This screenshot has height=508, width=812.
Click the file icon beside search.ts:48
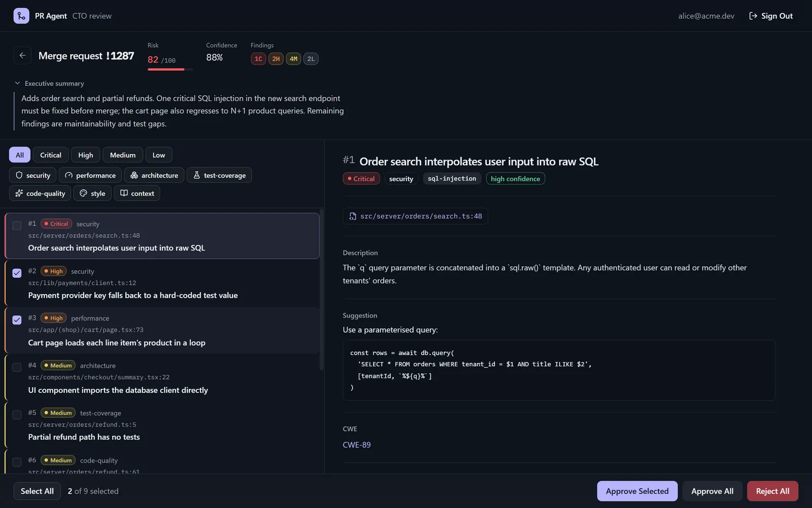pos(353,216)
